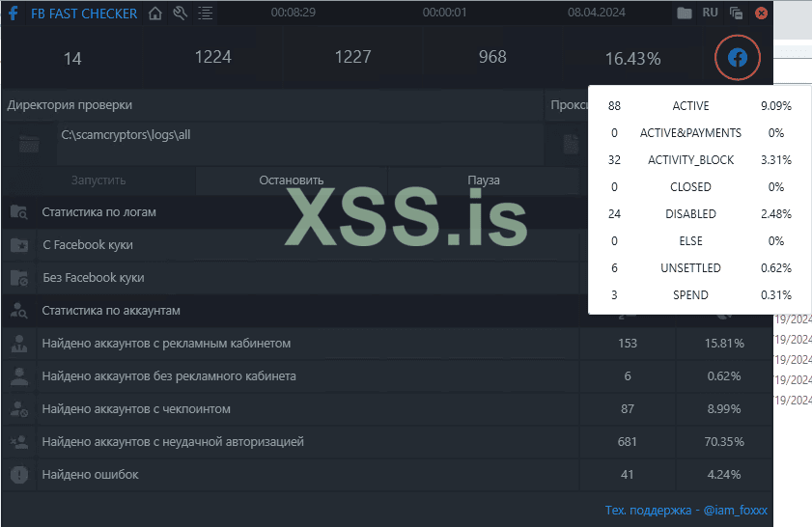Open the Тех. поддержка @iam_foxxx link
Screen dimensions: 812x527
tap(686, 510)
